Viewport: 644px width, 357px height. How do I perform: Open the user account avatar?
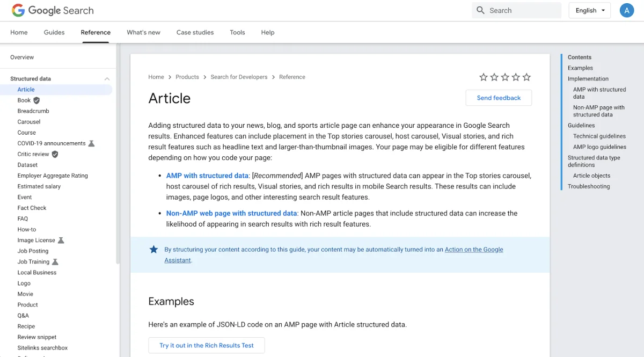626,10
